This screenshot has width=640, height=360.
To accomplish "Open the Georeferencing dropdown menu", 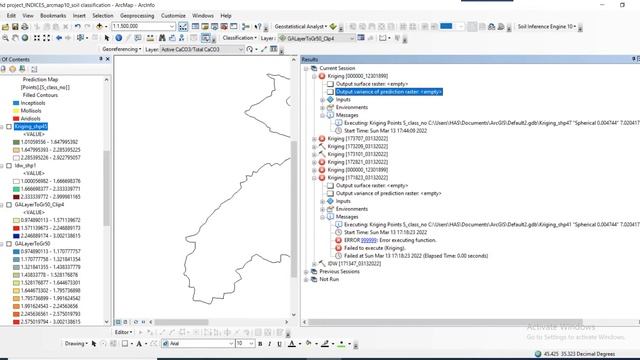I will point(122,49).
